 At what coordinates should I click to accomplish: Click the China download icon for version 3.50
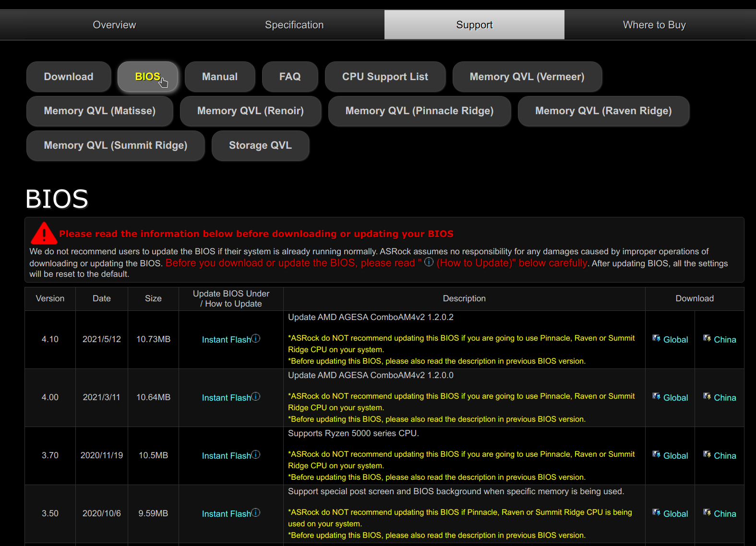pyautogui.click(x=707, y=512)
